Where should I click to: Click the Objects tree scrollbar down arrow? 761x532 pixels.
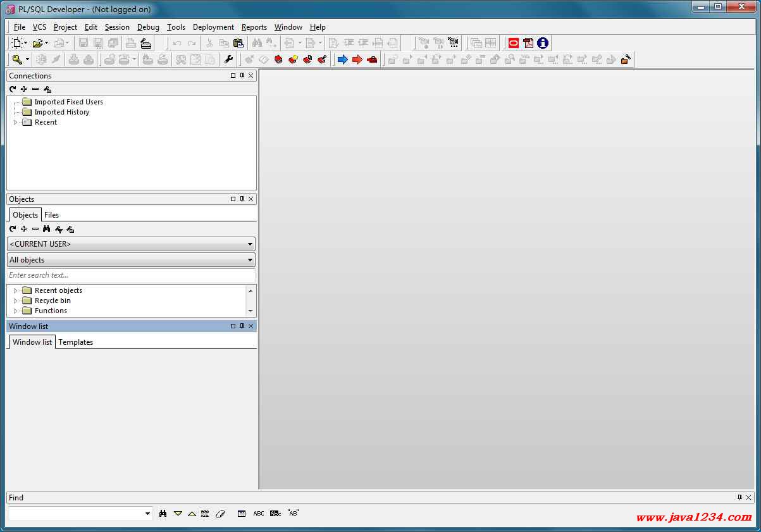coord(251,311)
